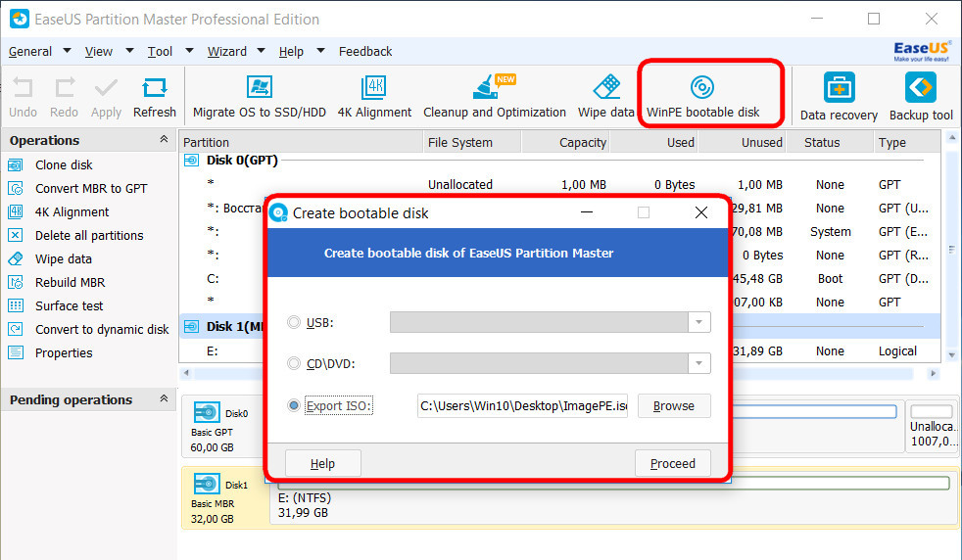Viewport: 962px width, 560px height.
Task: Open the View menu dropdown arrow
Action: pos(129,50)
